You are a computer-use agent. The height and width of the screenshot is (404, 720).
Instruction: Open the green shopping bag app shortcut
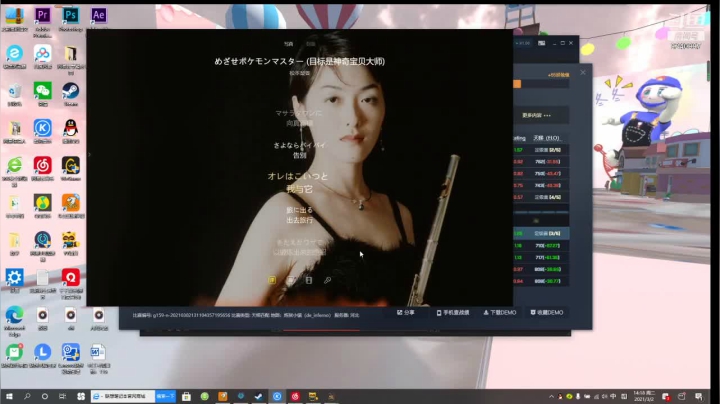(14, 352)
